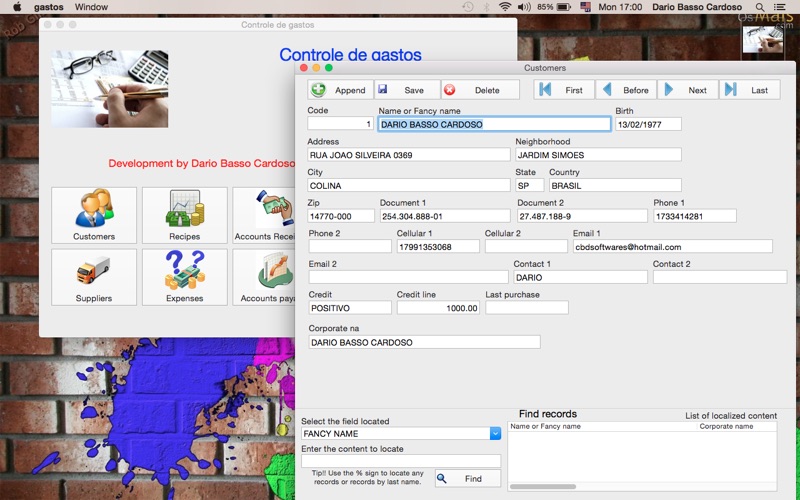Save the customer record
This screenshot has width=800, height=500.
coord(407,90)
